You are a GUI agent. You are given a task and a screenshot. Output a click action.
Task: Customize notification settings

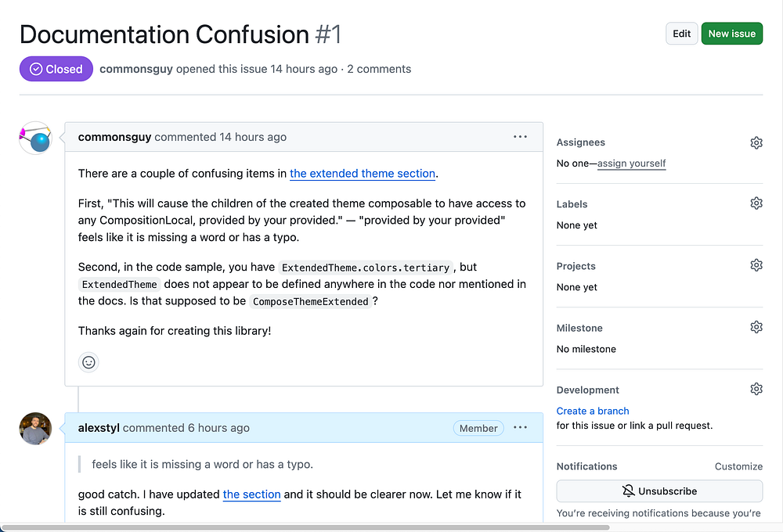coord(738,466)
